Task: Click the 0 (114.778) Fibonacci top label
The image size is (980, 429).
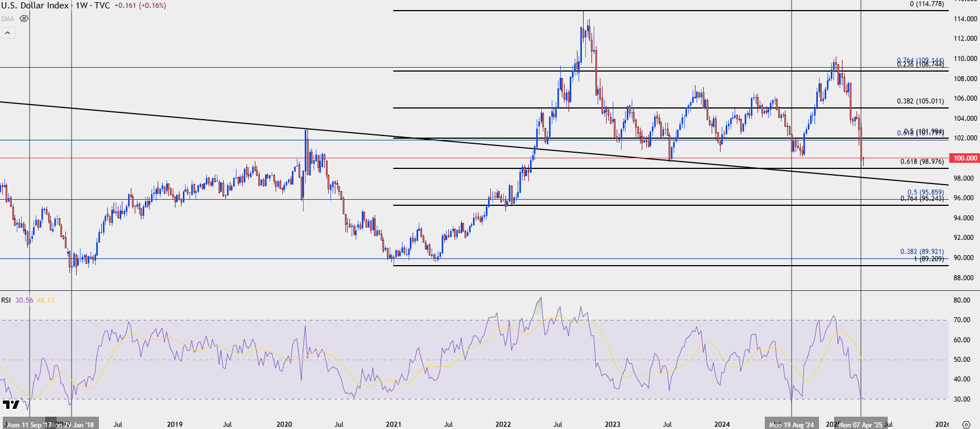Action: point(927,4)
